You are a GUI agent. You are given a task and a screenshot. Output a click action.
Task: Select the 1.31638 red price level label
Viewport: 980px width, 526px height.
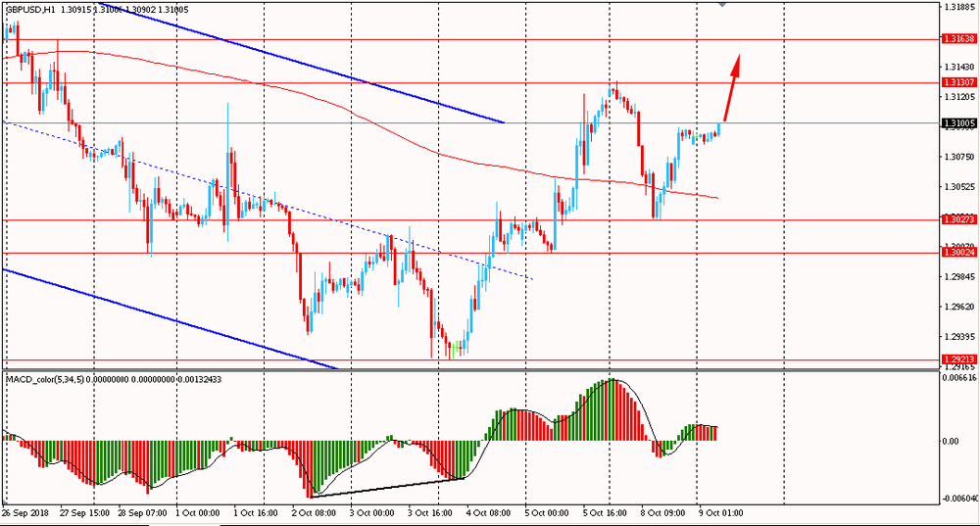(x=958, y=39)
